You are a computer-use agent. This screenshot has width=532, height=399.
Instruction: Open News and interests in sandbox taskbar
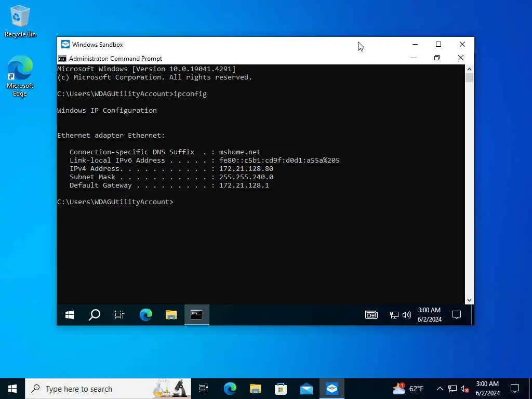[371, 315]
